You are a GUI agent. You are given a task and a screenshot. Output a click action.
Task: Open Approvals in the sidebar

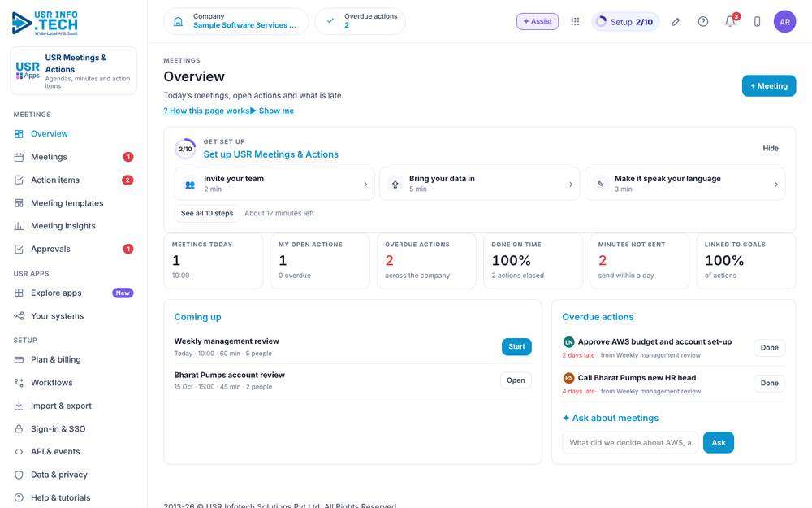pyautogui.click(x=74, y=249)
